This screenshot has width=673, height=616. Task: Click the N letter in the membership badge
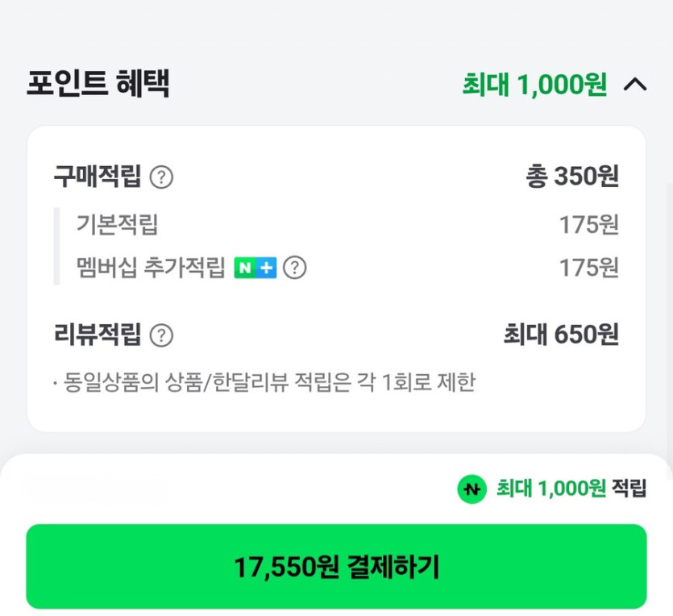247,268
